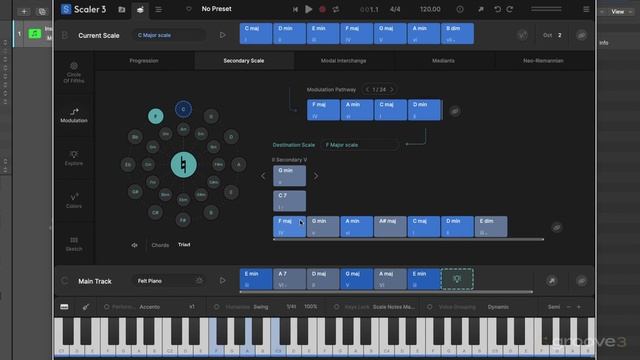Image resolution: width=640 pixels, height=360 pixels.
Task: Select Triad display mode under circle
Action: [184, 244]
